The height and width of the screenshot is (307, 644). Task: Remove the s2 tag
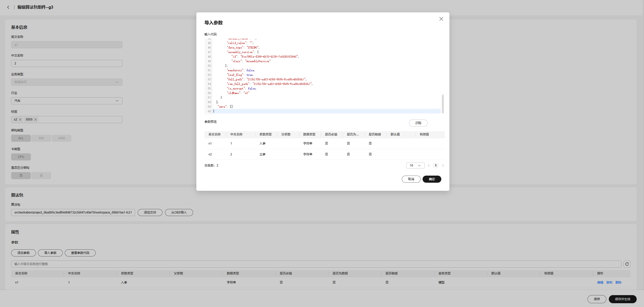tap(20, 120)
